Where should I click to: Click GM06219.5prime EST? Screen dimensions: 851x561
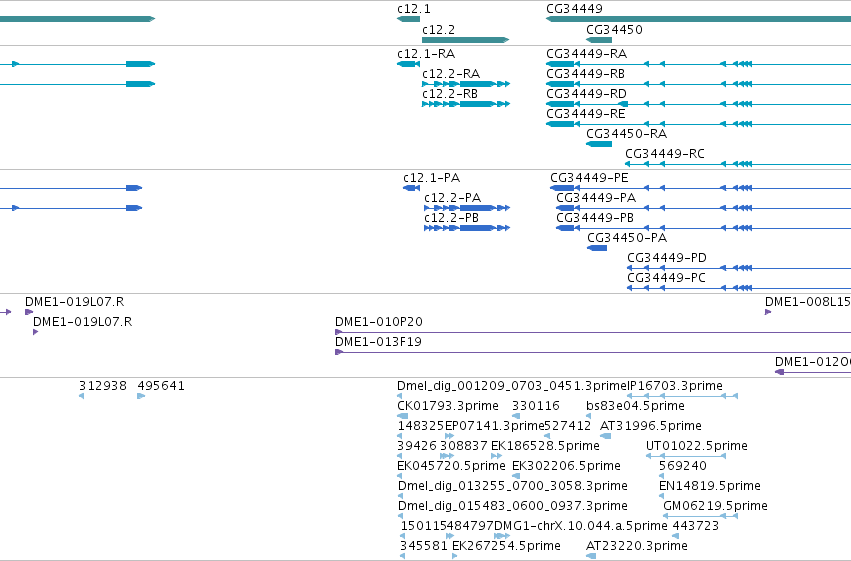click(x=715, y=507)
